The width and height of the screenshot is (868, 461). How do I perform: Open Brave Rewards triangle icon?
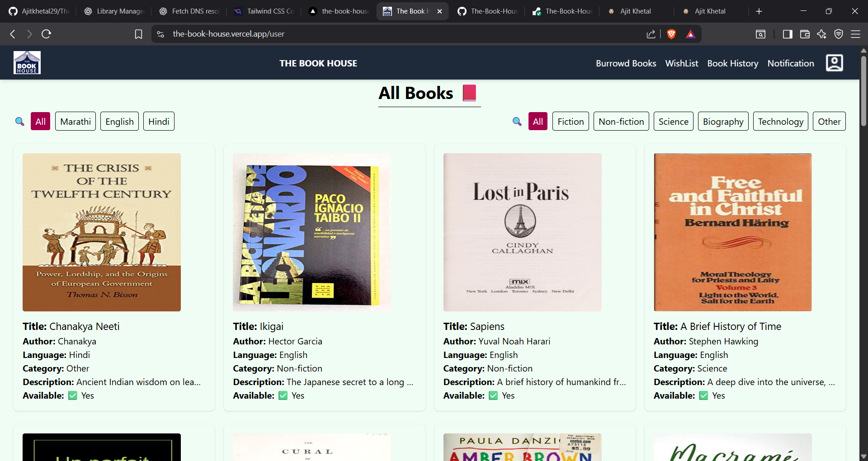click(x=690, y=34)
